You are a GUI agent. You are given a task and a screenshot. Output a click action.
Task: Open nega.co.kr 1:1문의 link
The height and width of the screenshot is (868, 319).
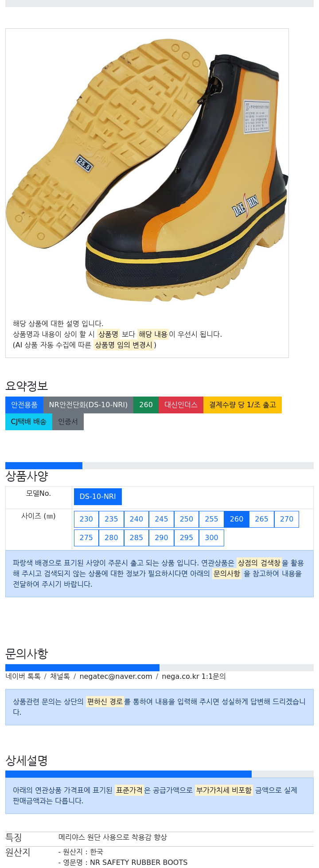[194, 677]
